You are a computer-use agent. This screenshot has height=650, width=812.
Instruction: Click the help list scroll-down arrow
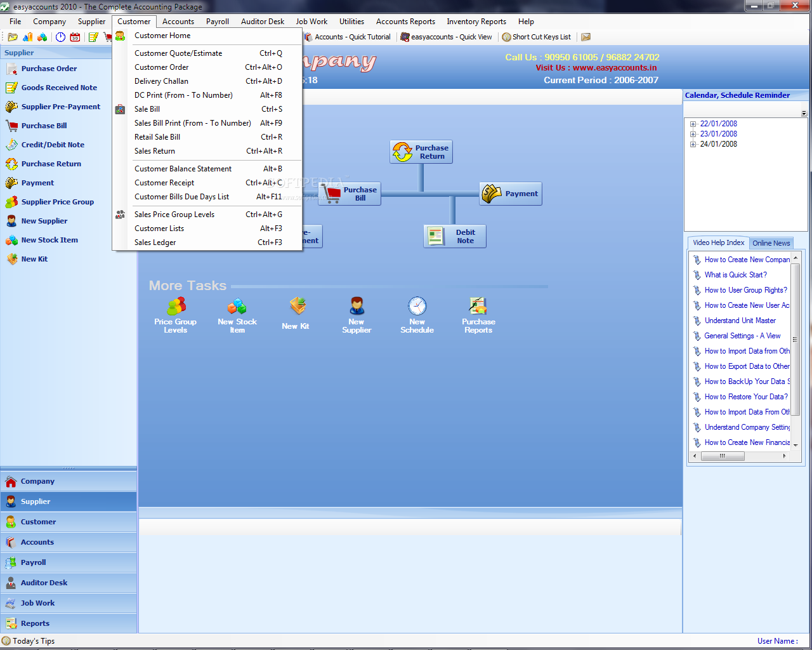pos(796,446)
